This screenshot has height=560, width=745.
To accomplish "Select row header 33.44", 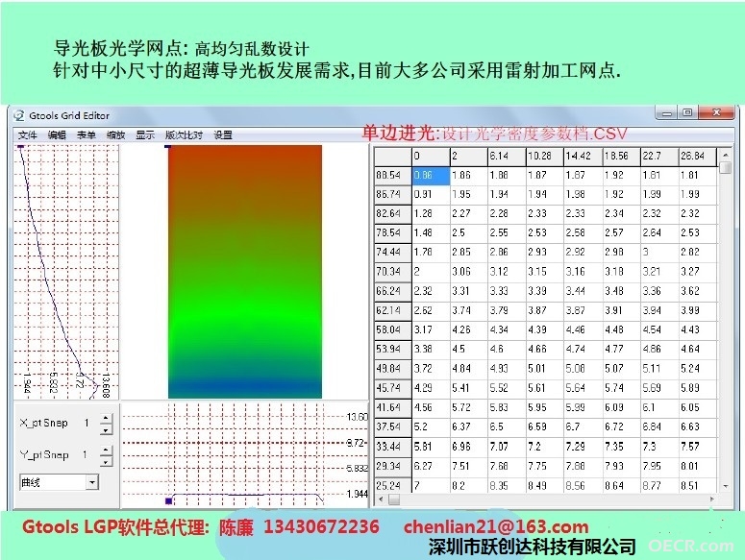I will [x=392, y=447].
